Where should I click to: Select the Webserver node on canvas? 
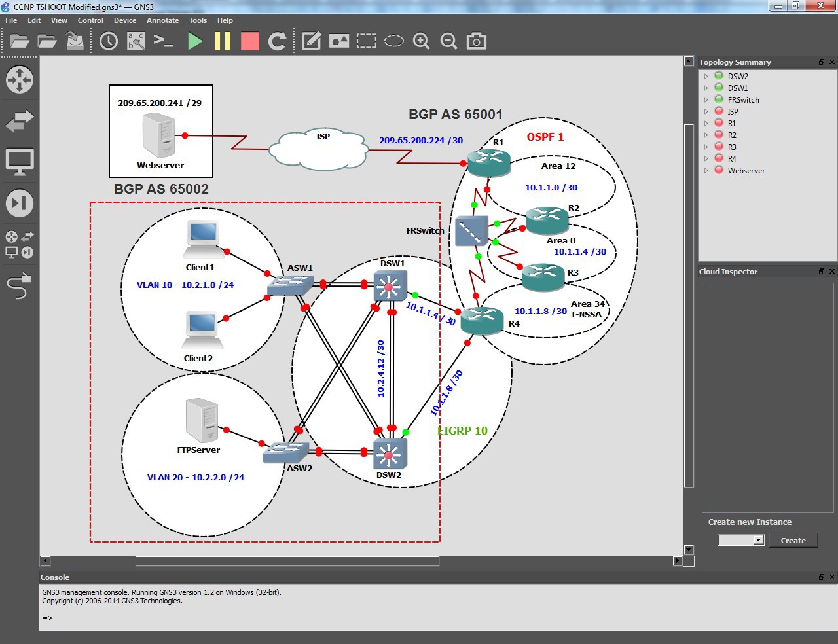(x=159, y=135)
